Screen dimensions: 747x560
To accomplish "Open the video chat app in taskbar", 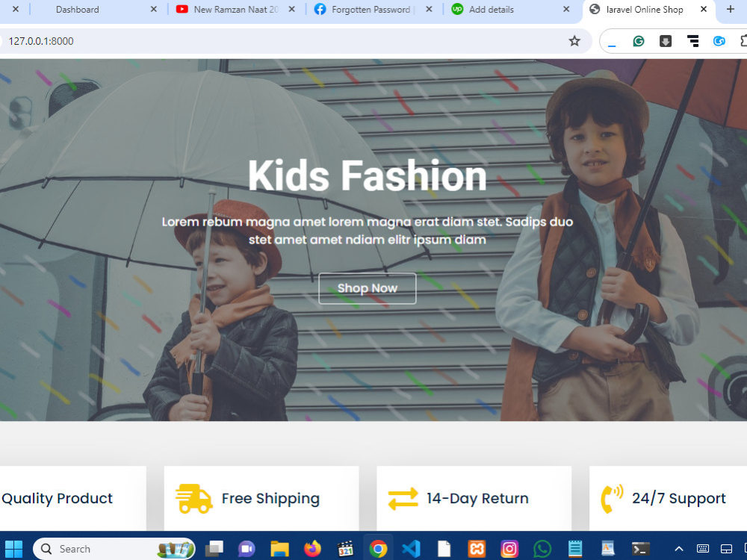I will (x=247, y=549).
